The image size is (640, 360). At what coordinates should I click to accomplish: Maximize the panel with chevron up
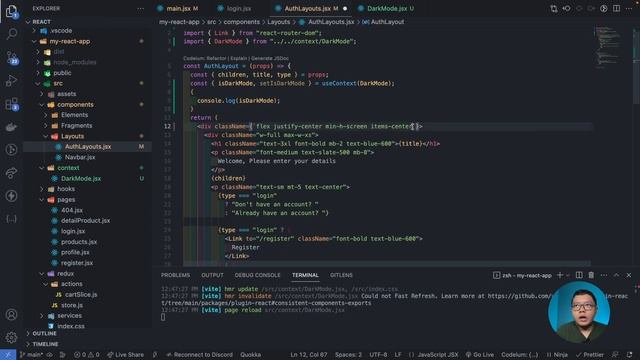[616, 275]
